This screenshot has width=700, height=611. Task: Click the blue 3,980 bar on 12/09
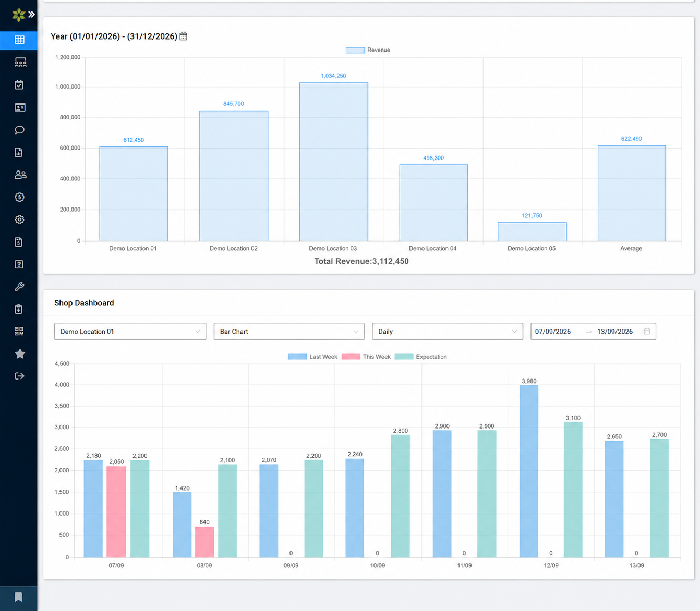[x=529, y=471]
